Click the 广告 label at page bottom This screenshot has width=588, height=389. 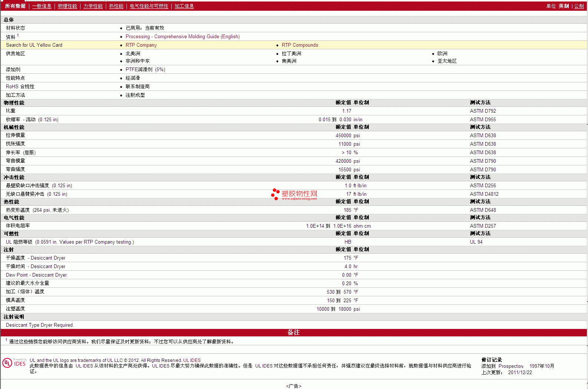[x=294, y=386]
